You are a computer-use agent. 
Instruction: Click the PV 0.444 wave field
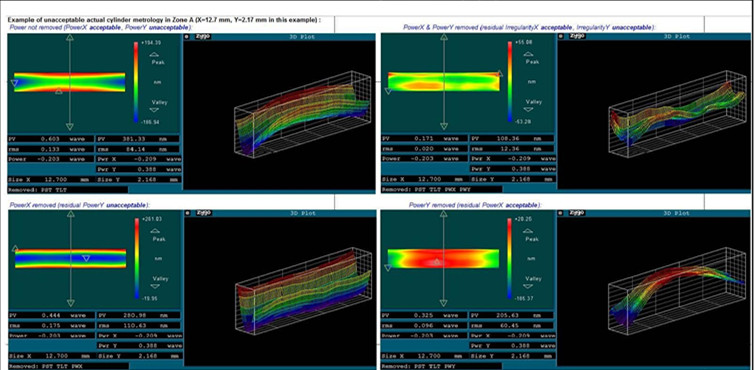pos(51,315)
